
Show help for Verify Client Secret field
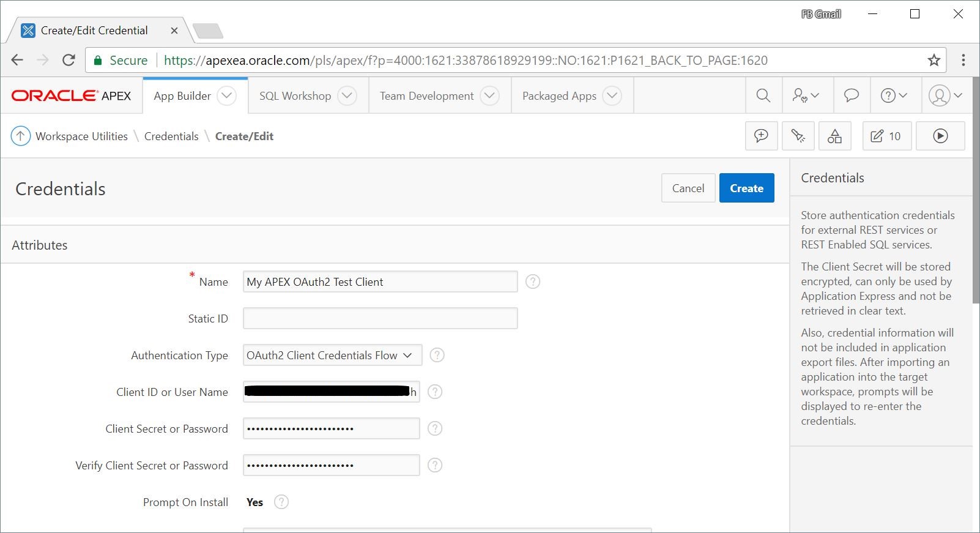point(435,465)
